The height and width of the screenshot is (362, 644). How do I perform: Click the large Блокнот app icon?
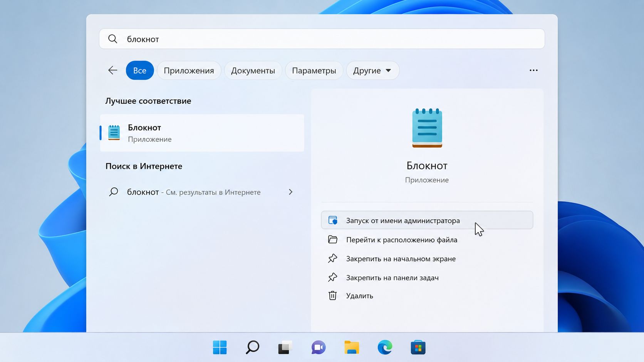coord(427,128)
